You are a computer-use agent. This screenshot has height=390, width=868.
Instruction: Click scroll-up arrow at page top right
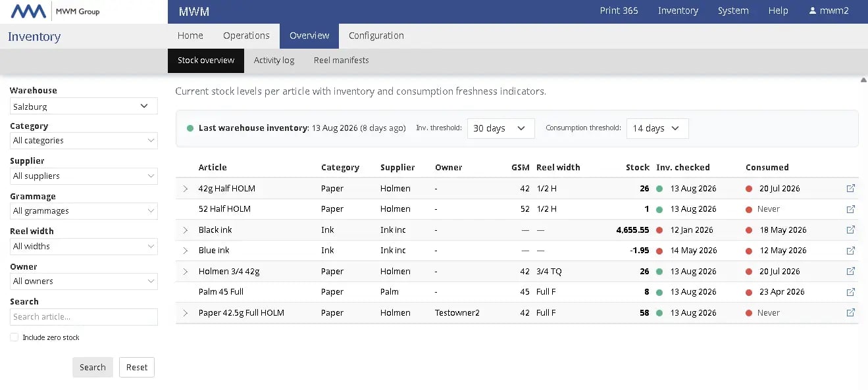[863, 80]
